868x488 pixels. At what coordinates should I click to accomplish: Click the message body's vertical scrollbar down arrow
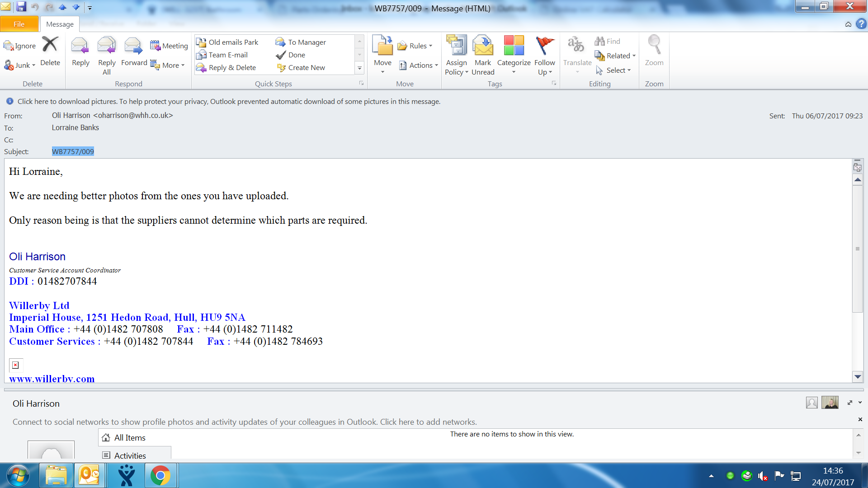point(858,376)
